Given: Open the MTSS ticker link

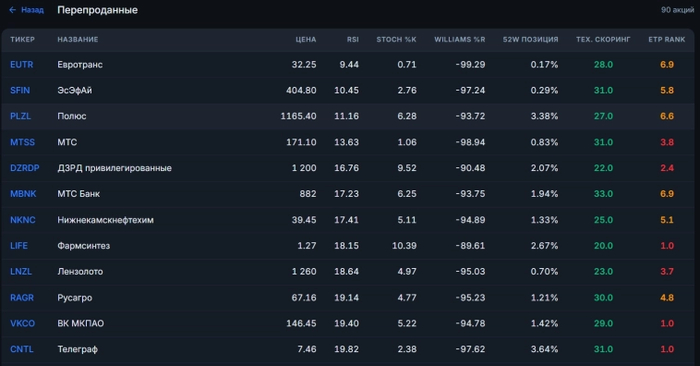Looking at the screenshot, I should coord(22,142).
